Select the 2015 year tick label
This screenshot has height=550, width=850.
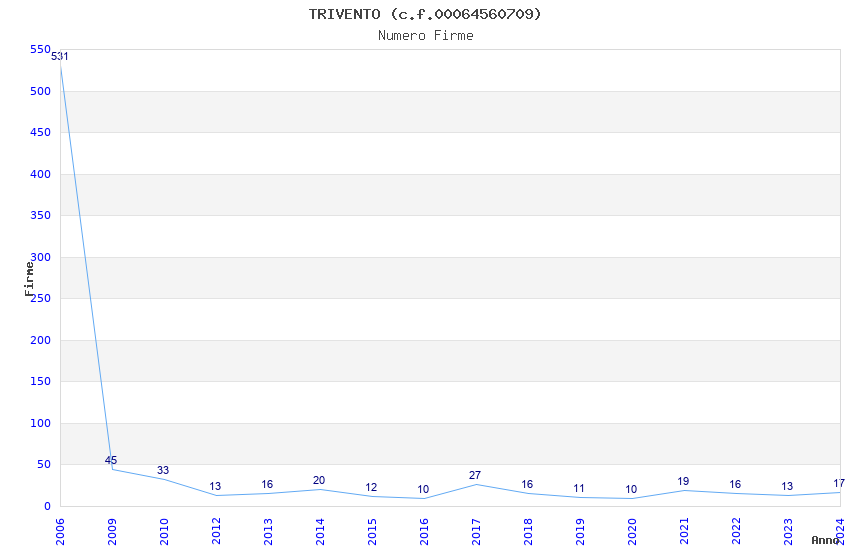(x=372, y=532)
